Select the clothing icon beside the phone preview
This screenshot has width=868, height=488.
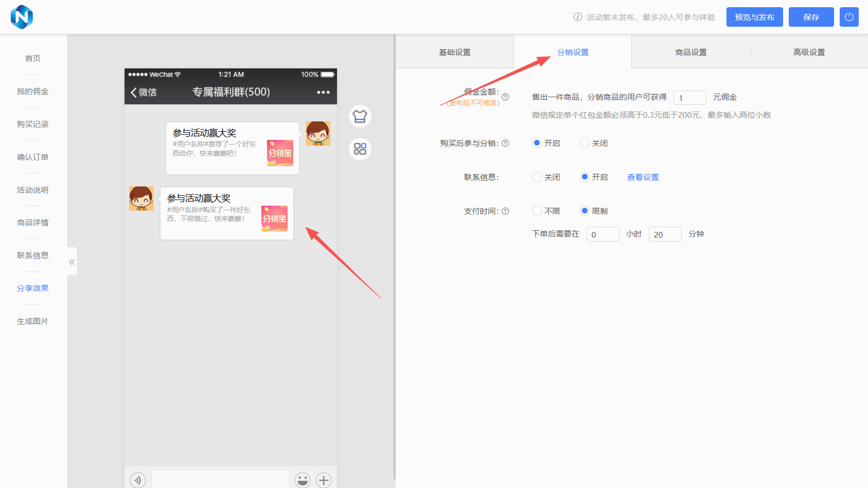[x=360, y=116]
